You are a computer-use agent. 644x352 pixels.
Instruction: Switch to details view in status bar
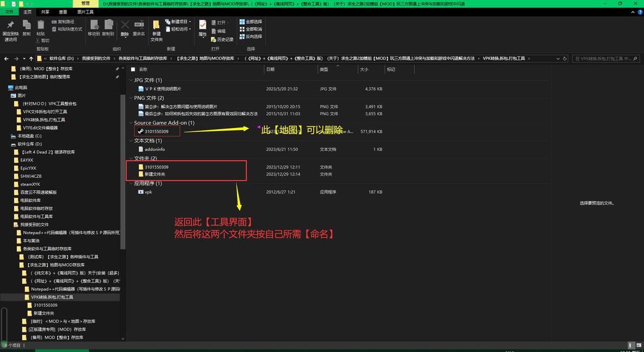pyautogui.click(x=631, y=346)
